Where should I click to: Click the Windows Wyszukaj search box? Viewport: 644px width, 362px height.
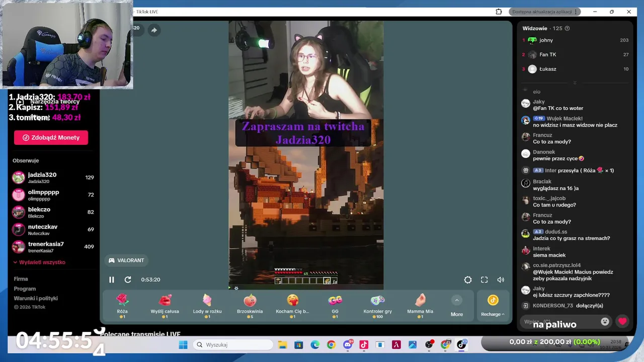[x=233, y=344]
